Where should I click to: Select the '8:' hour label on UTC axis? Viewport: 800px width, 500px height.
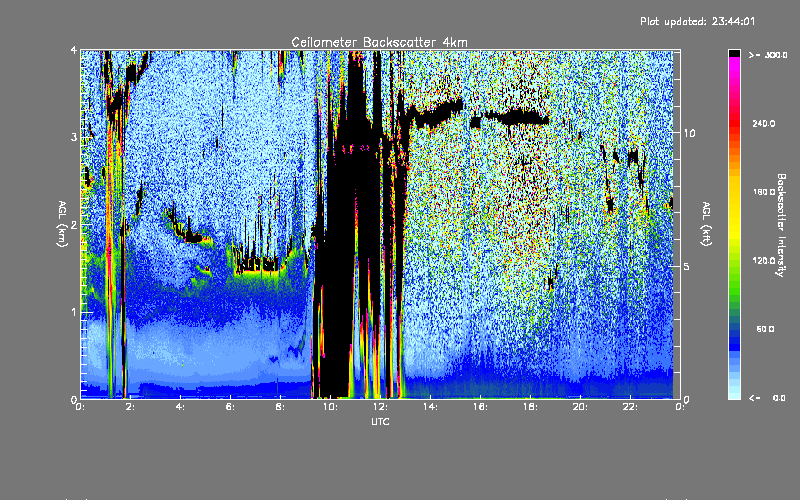[281, 407]
